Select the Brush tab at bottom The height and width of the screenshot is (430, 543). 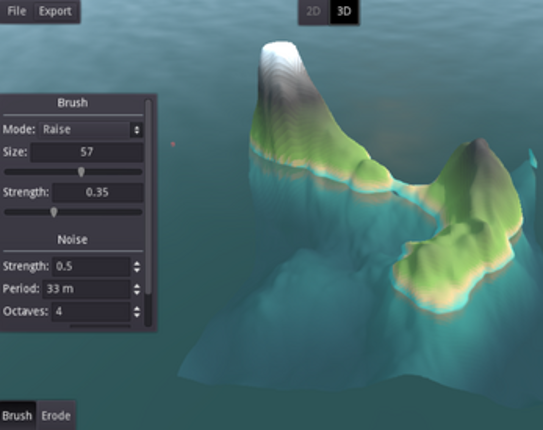click(17, 415)
